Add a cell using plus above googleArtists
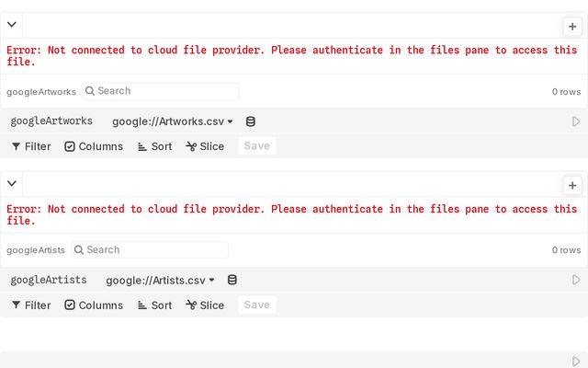 (x=572, y=185)
